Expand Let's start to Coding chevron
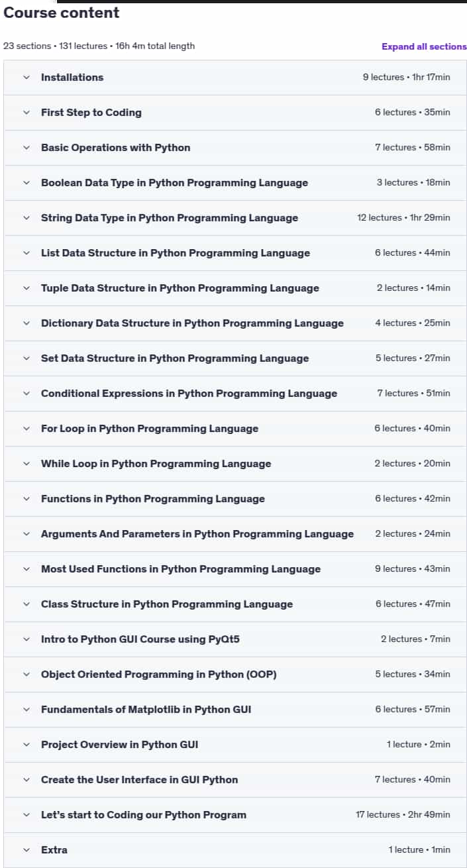This screenshot has width=467, height=868. [26, 815]
